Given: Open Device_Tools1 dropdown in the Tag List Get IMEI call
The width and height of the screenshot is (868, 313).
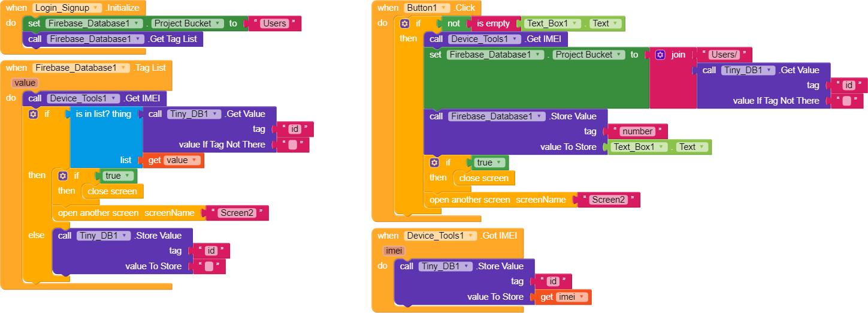Looking at the screenshot, I should click(x=84, y=98).
